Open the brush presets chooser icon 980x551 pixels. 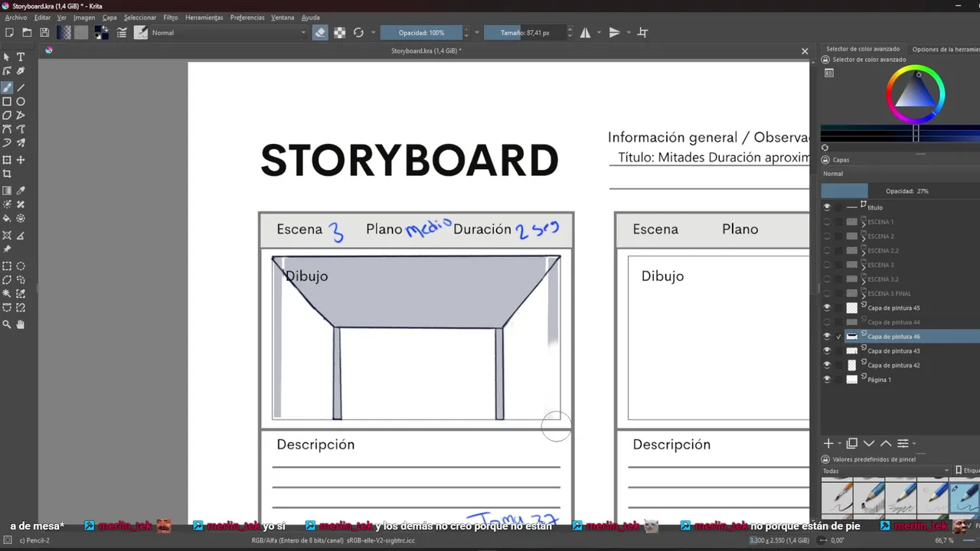[141, 33]
